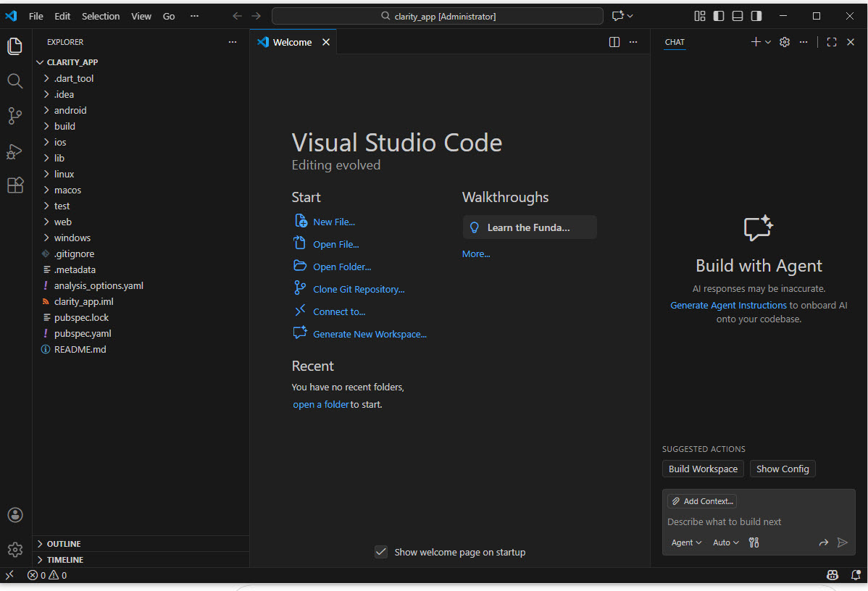Image resolution: width=868 pixels, height=591 pixels.
Task: Open notifications bell in status bar
Action: 855,575
